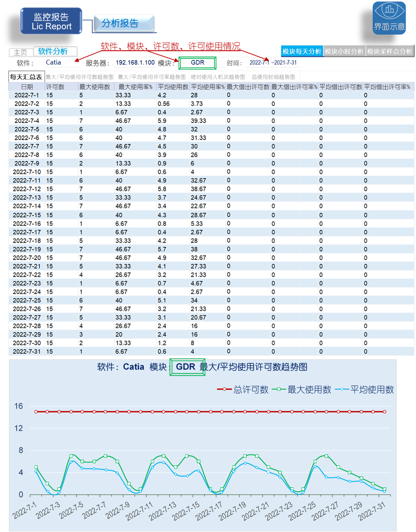Viewport: 416px width, 532px height.
Task: Click the 最大使用率% column header
Action: [135, 87]
